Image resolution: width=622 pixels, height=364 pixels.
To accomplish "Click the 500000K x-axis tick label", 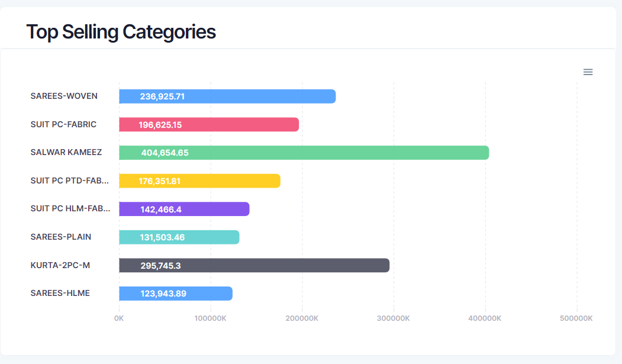I will coord(576,318).
